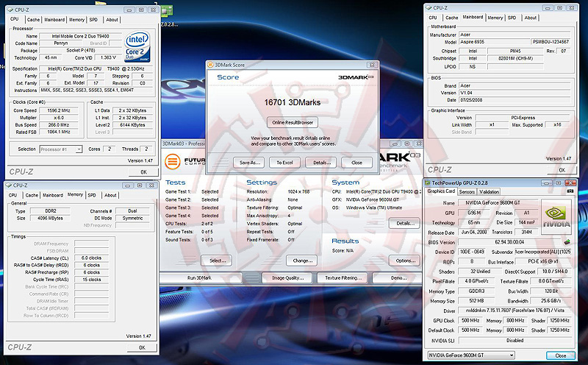
Task: Click the Driver version field in GPU-Z
Action: [515, 311]
